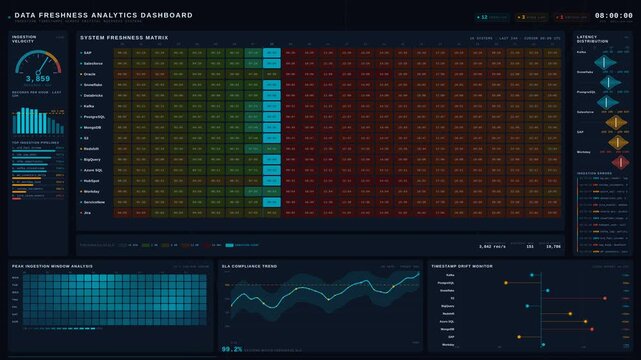Click the endpoint dot of SLA trend line

pyautogui.click(x=419, y=274)
